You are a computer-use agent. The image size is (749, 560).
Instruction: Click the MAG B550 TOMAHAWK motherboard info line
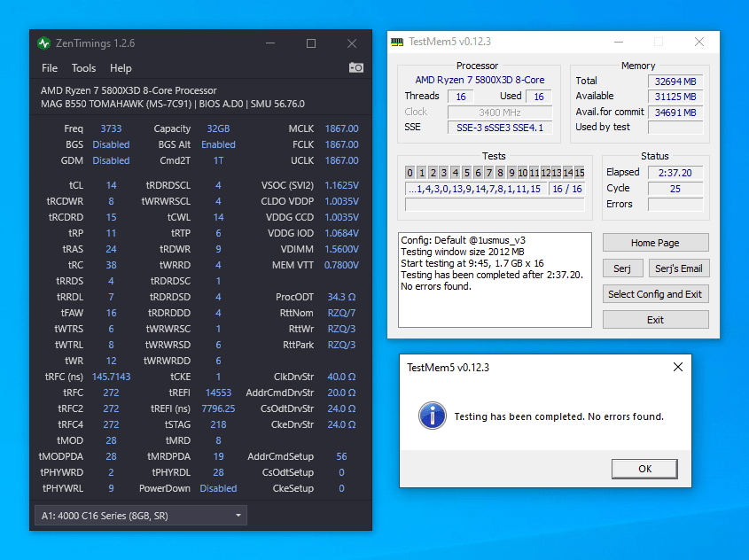tap(173, 104)
